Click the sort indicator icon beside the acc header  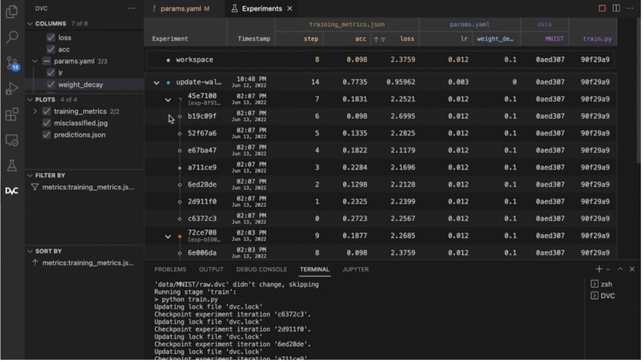click(x=379, y=39)
